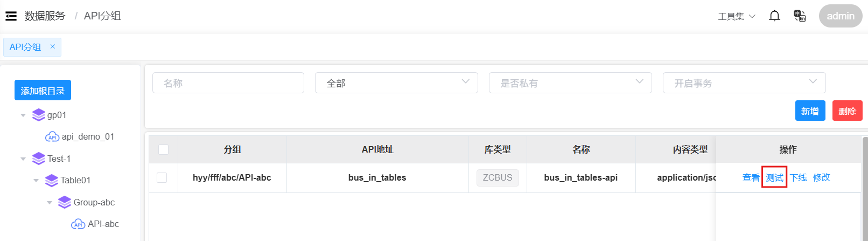Screen dimensions: 868x241
Task: Open the notification bell
Action: (x=774, y=16)
